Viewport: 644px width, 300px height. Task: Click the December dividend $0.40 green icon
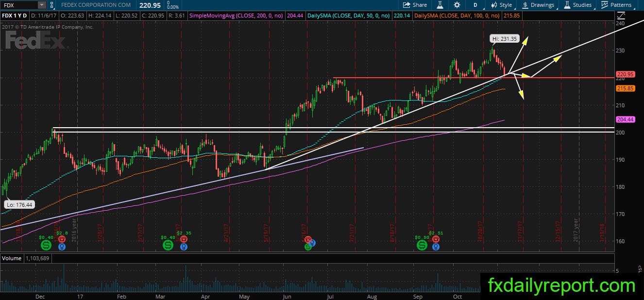(46, 246)
